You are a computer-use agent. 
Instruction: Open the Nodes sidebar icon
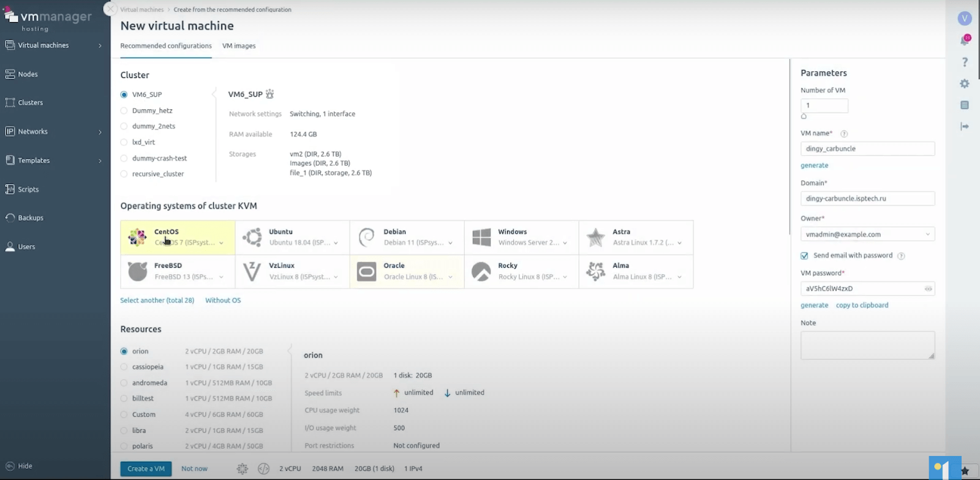[10, 74]
